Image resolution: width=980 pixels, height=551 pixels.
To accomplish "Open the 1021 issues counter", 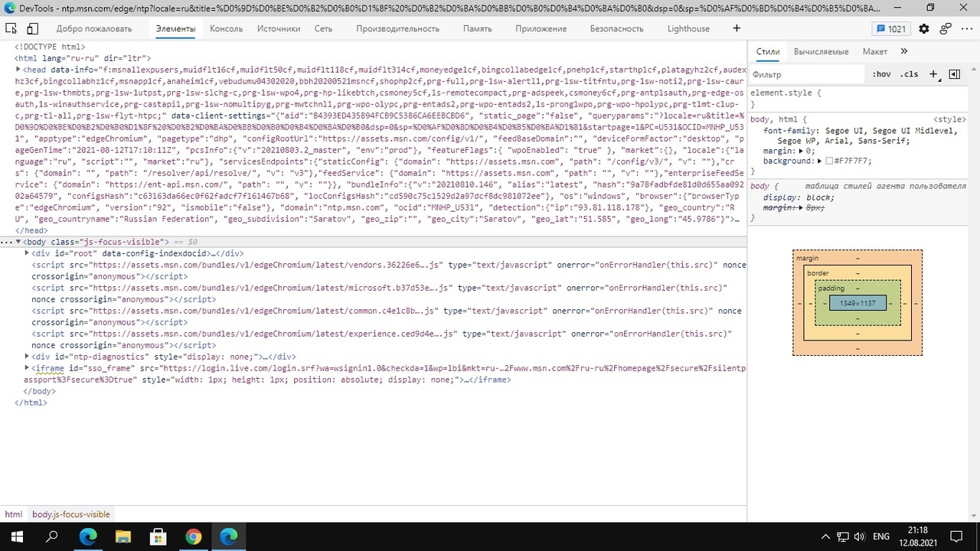I will [x=890, y=28].
